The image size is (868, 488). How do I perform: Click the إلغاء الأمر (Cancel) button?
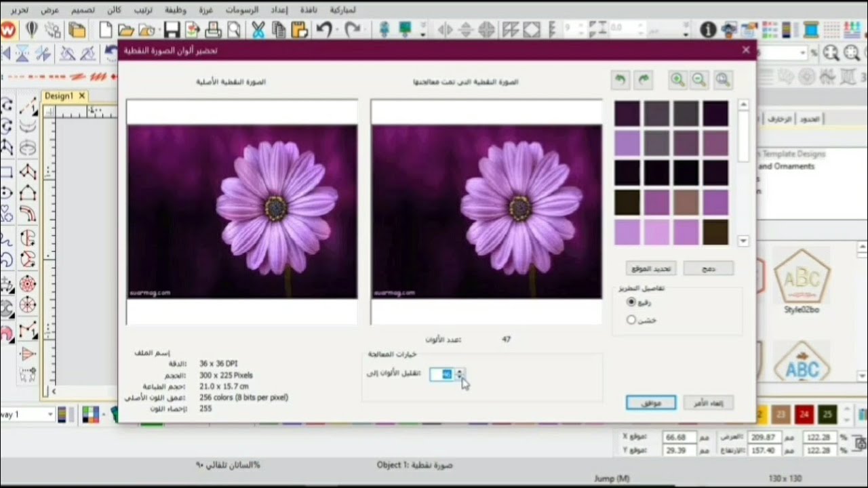click(708, 403)
